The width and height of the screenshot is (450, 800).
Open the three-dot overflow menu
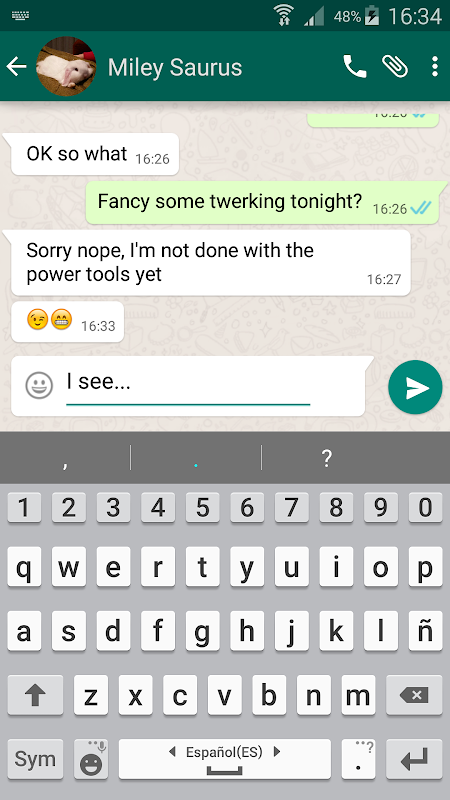(434, 66)
